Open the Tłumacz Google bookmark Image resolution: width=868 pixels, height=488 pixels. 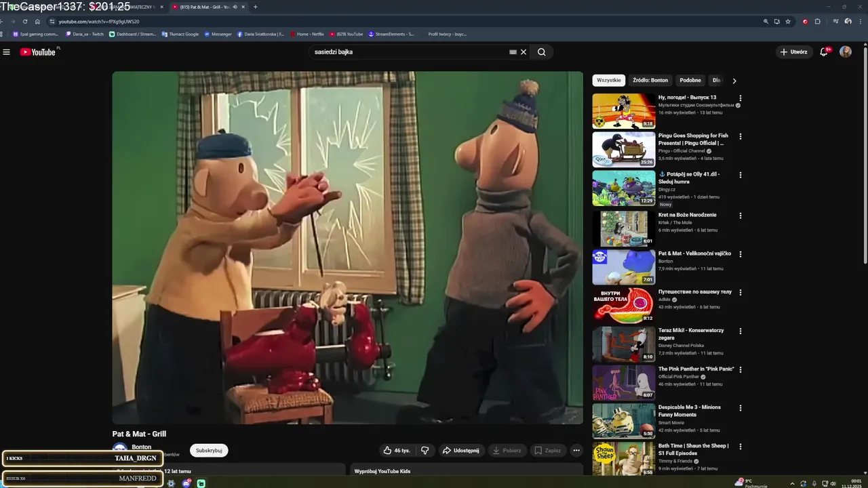click(180, 34)
